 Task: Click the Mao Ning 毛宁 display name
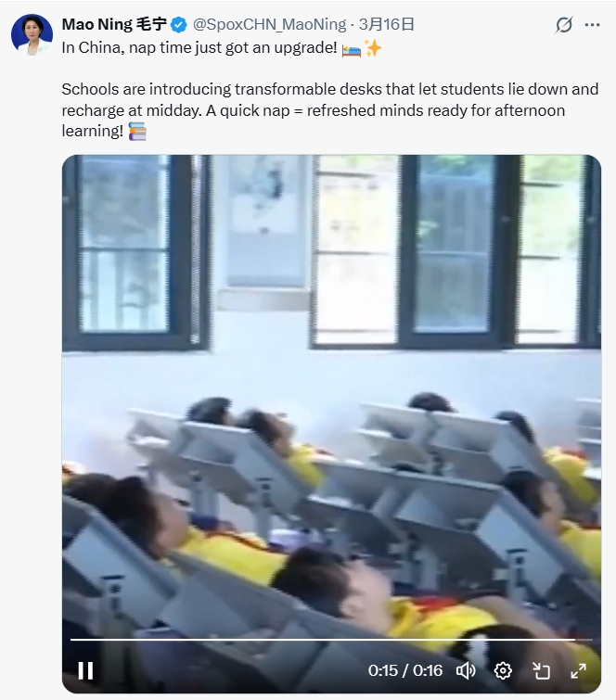(114, 24)
